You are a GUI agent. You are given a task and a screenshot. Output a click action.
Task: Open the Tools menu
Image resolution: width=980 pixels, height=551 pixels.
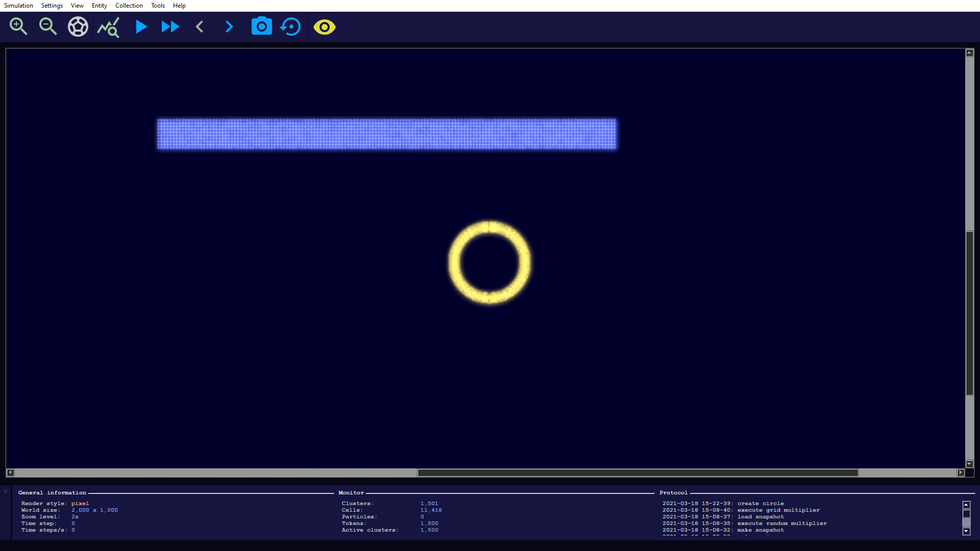coord(158,6)
